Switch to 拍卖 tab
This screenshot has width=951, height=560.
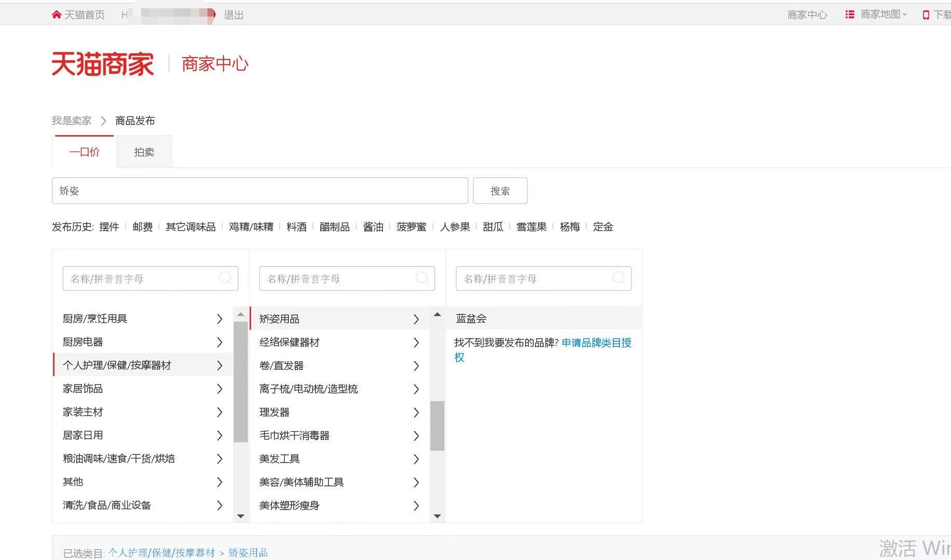[144, 152]
